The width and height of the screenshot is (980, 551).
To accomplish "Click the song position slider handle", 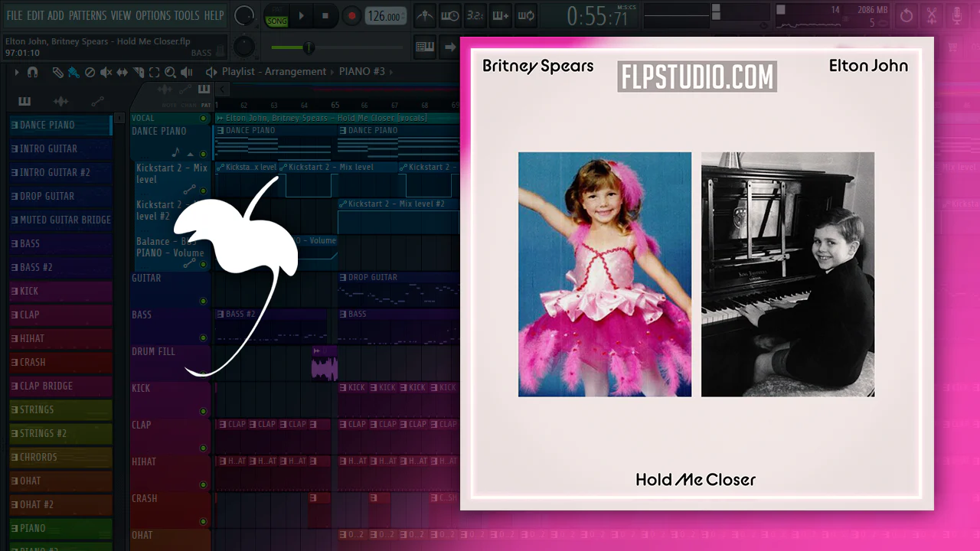I will (309, 47).
